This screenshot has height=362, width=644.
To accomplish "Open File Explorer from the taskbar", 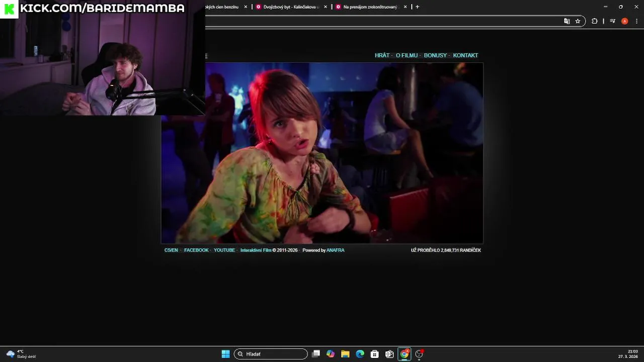I will click(x=345, y=354).
